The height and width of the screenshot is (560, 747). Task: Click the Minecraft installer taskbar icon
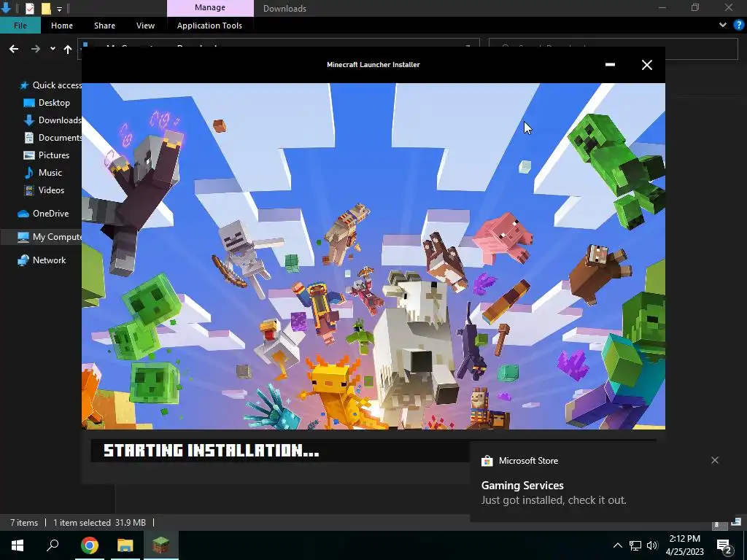coord(161,545)
